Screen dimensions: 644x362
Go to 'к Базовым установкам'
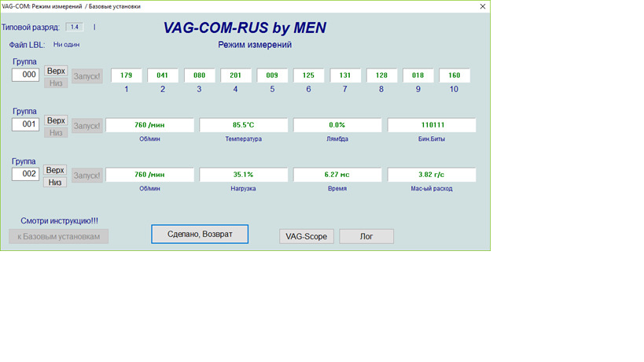coord(59,236)
